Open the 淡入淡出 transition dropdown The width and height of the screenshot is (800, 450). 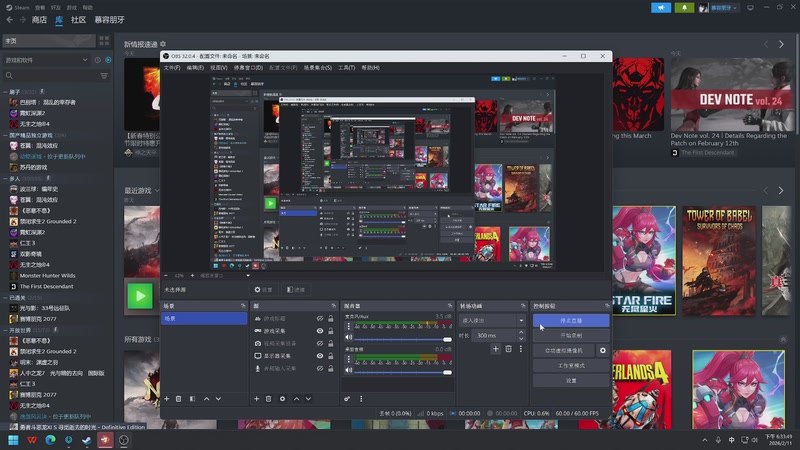(492, 320)
